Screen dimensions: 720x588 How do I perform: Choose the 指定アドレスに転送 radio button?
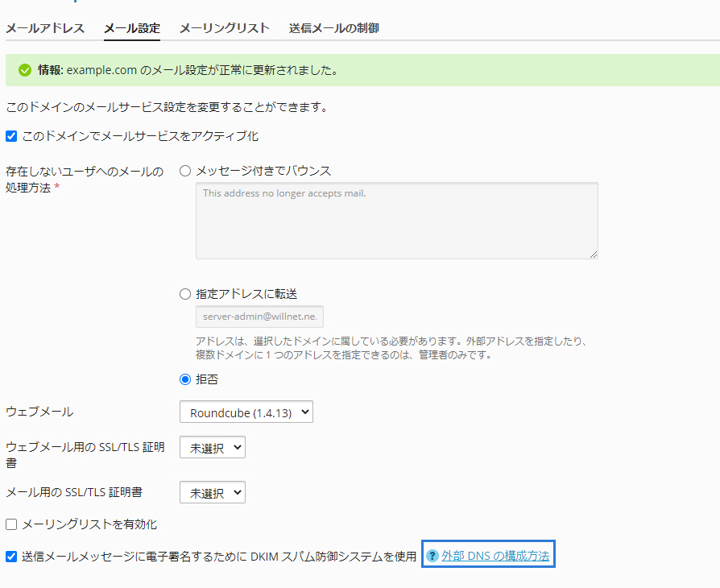point(186,294)
